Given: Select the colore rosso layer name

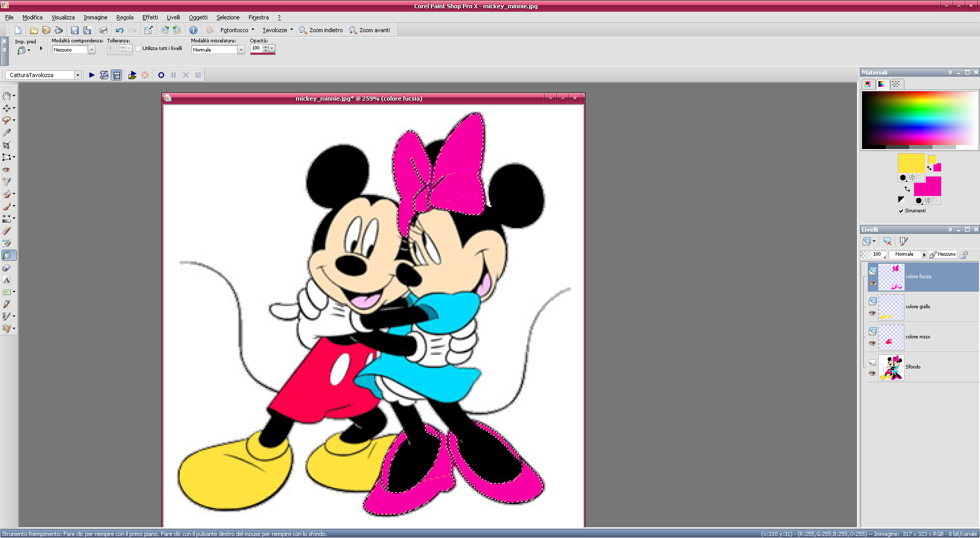Looking at the screenshot, I should (x=918, y=337).
